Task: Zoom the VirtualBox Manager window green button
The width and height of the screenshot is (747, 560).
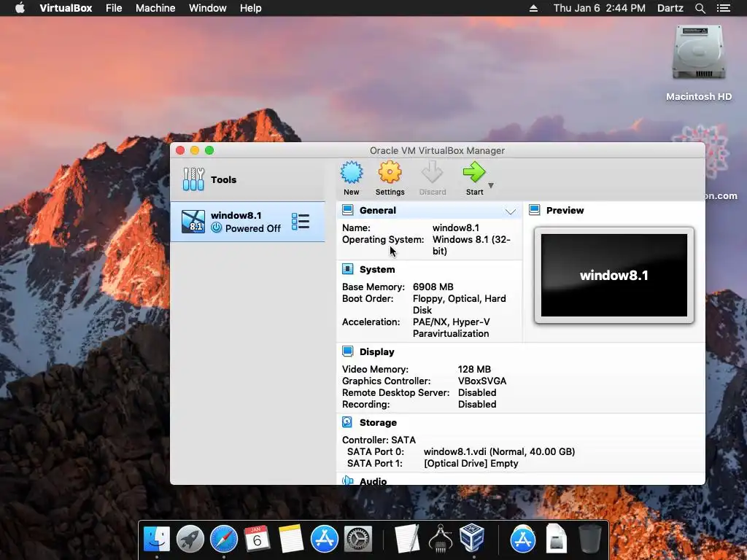Action: [x=209, y=150]
